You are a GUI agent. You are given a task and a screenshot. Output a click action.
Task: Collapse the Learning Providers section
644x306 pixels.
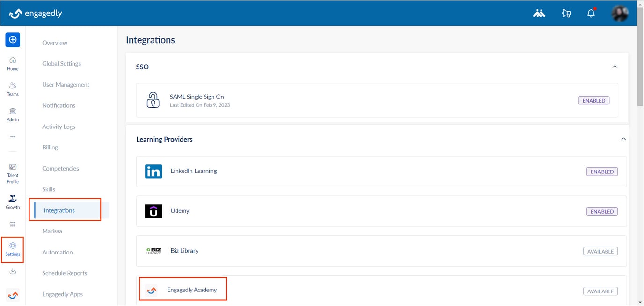coord(623,139)
